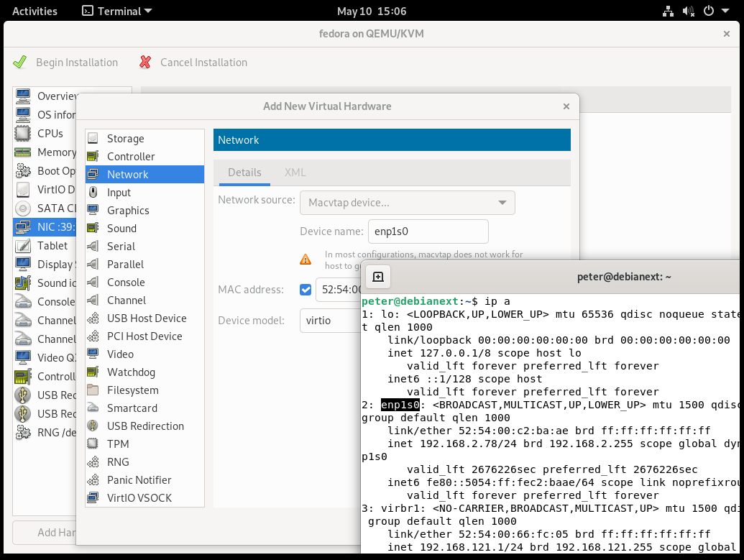The height and width of the screenshot is (560, 744).
Task: Select the Input mouse icon
Action: [93, 192]
